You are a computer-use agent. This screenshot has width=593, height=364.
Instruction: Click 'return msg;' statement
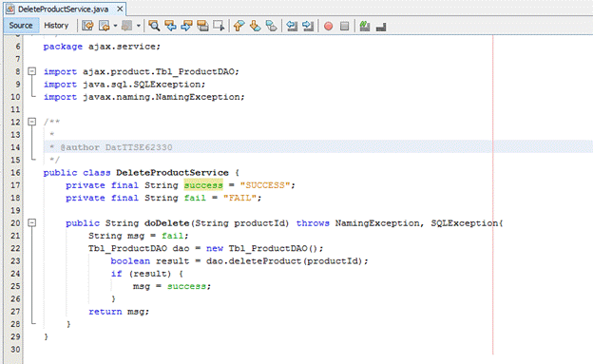(119, 312)
